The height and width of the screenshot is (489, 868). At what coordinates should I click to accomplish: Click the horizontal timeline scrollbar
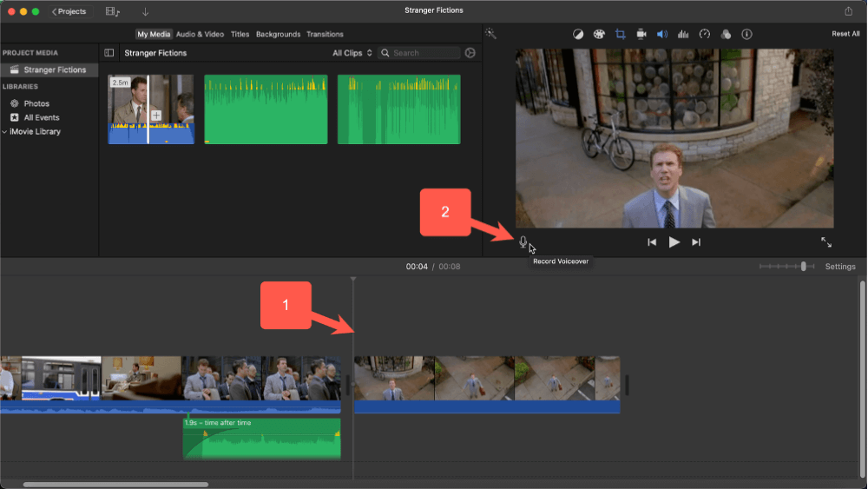tap(115, 485)
